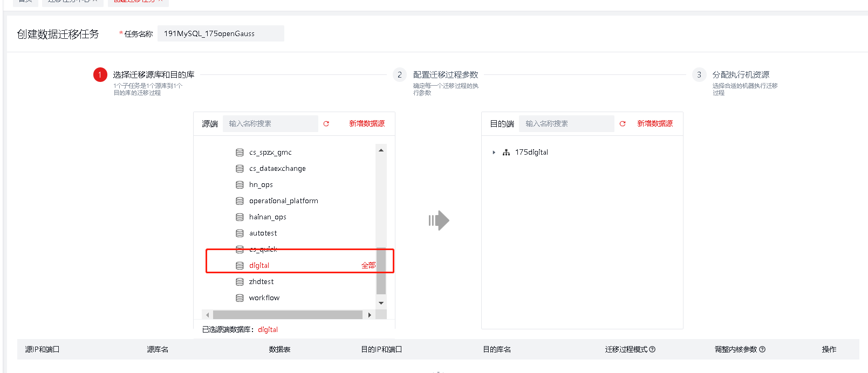Focus the 任务名称 input field

pyautogui.click(x=221, y=33)
